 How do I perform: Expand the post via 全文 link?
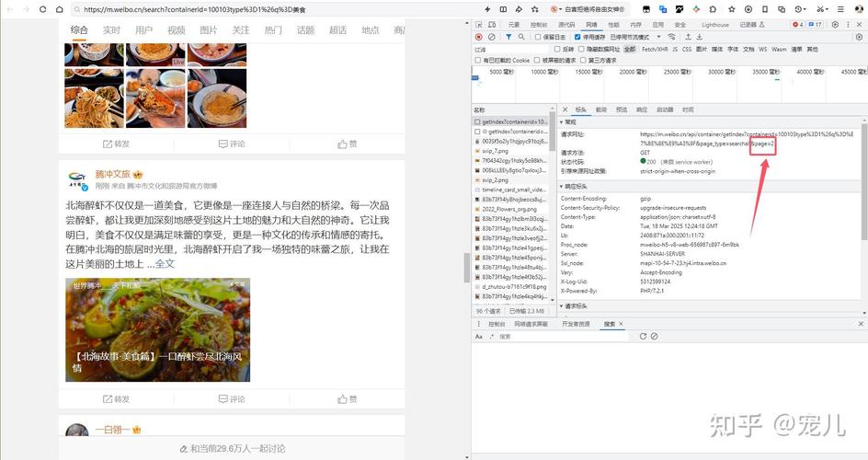tap(165, 264)
